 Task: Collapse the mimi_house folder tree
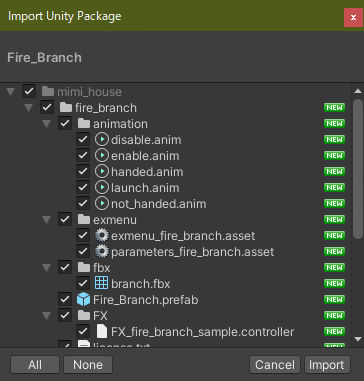11,92
